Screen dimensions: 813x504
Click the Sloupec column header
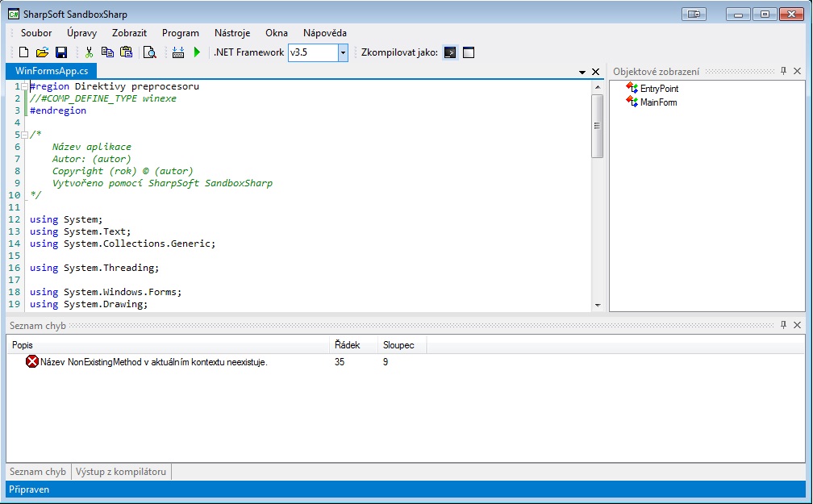tap(398, 345)
